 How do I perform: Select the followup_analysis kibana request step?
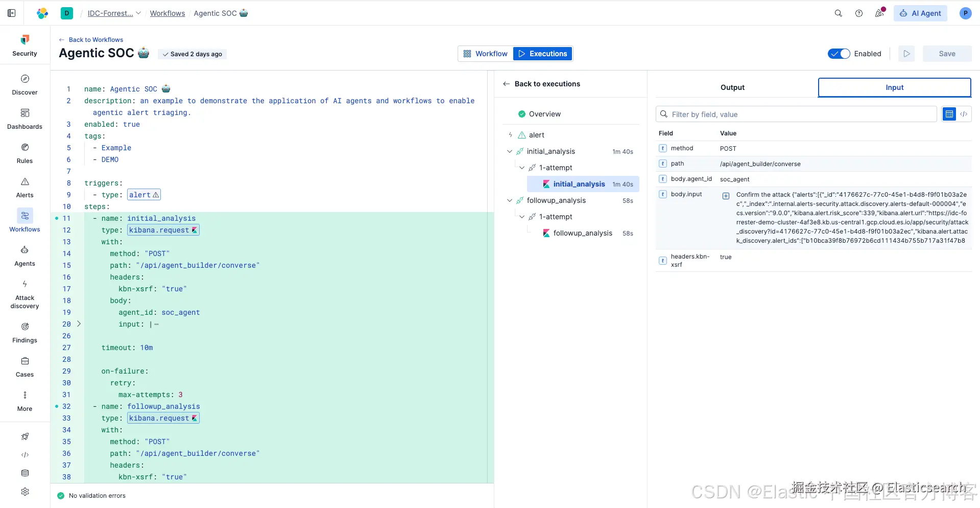(x=583, y=233)
